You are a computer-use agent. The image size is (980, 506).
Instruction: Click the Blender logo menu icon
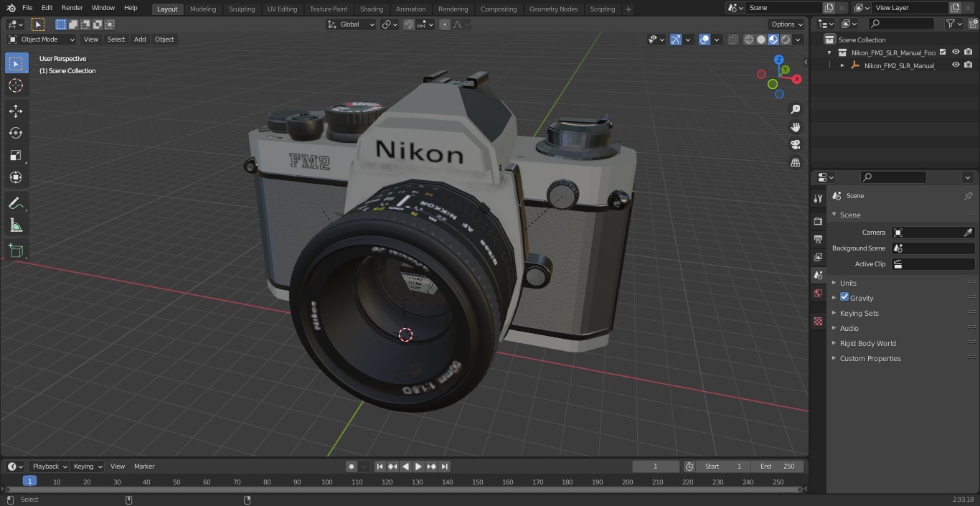11,8
